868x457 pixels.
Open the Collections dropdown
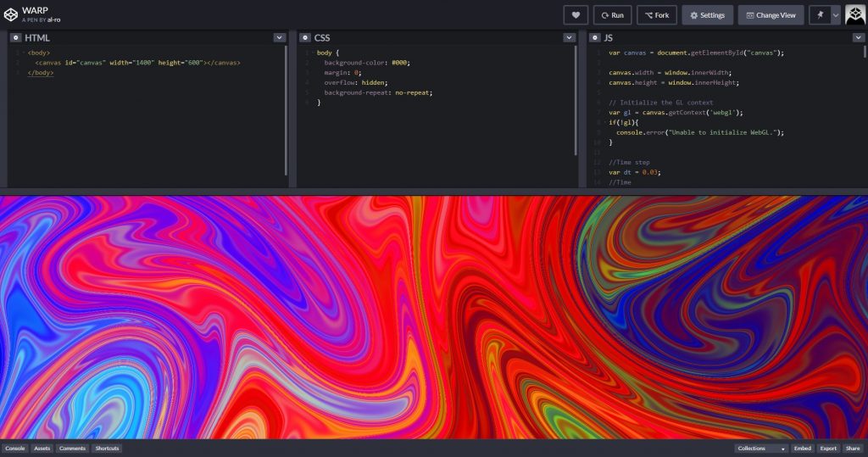(761, 449)
